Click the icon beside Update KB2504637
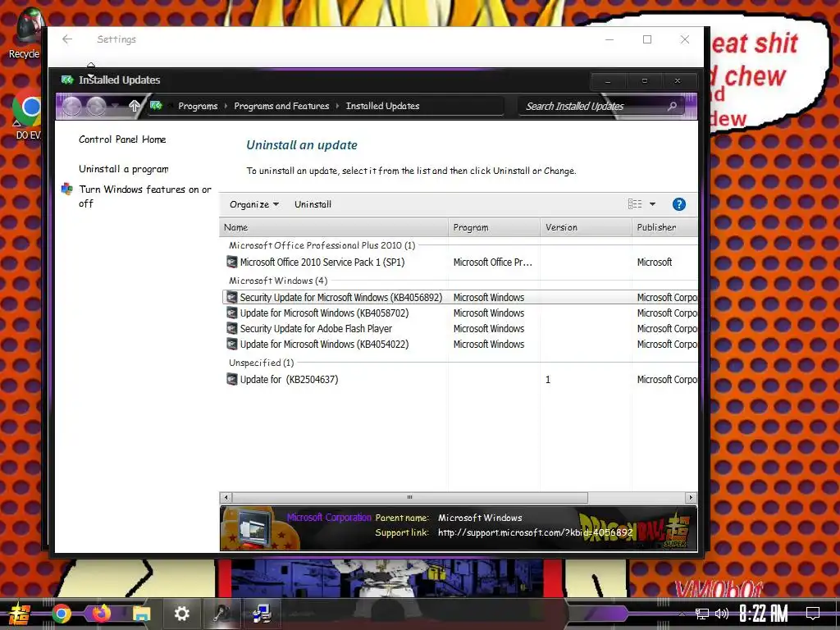 [231, 379]
